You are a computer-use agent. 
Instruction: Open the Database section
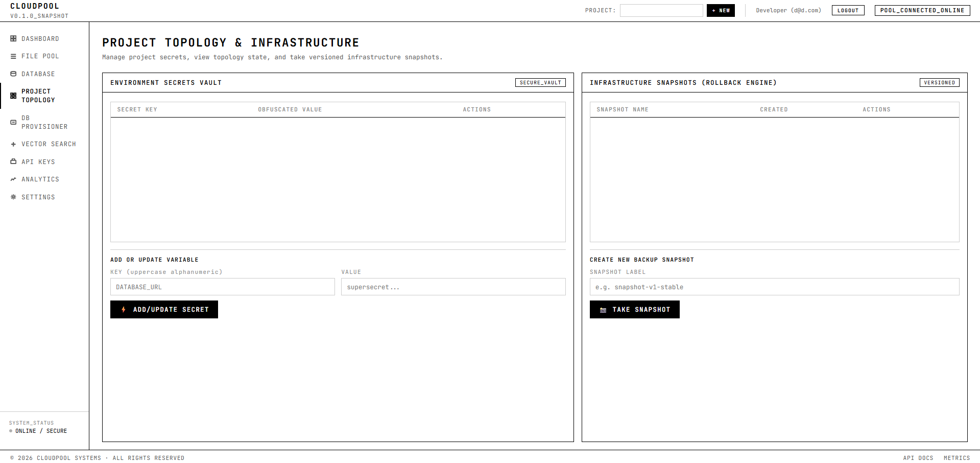[x=44, y=74]
